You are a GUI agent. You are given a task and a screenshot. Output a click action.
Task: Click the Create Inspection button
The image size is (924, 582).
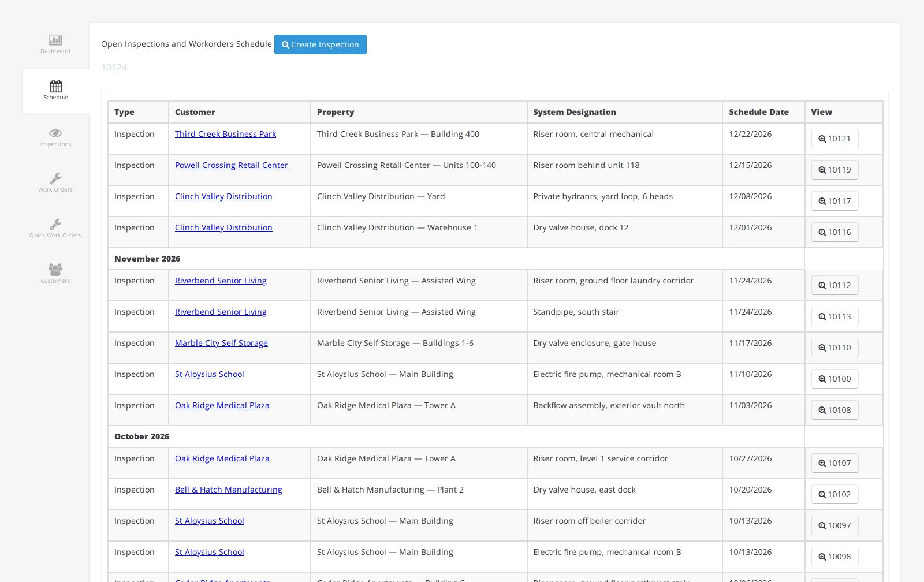coord(321,44)
